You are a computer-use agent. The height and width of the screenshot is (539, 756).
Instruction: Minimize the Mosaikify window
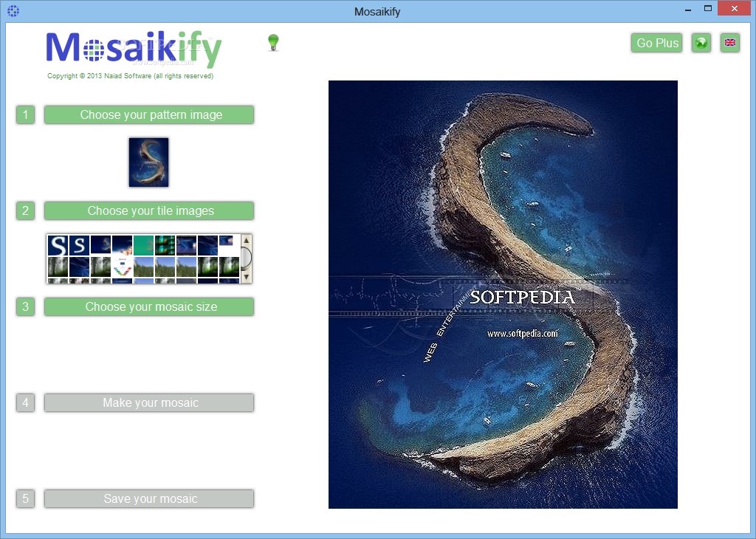pos(688,9)
